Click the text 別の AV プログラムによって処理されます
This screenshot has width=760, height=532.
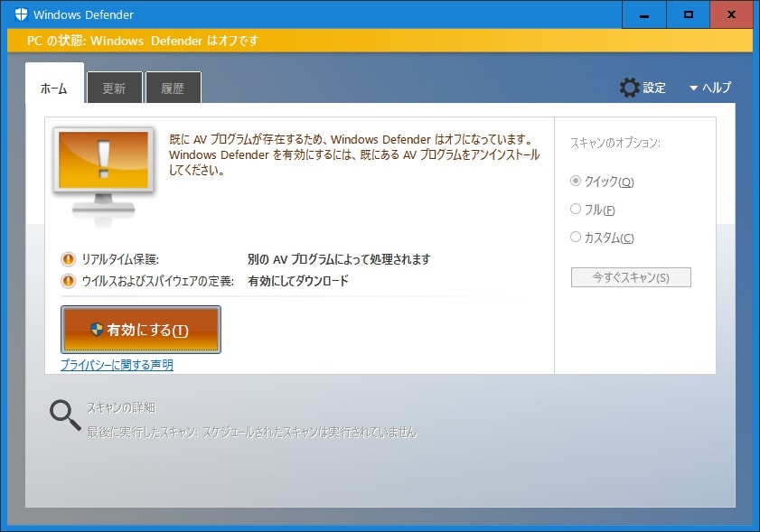(x=339, y=260)
